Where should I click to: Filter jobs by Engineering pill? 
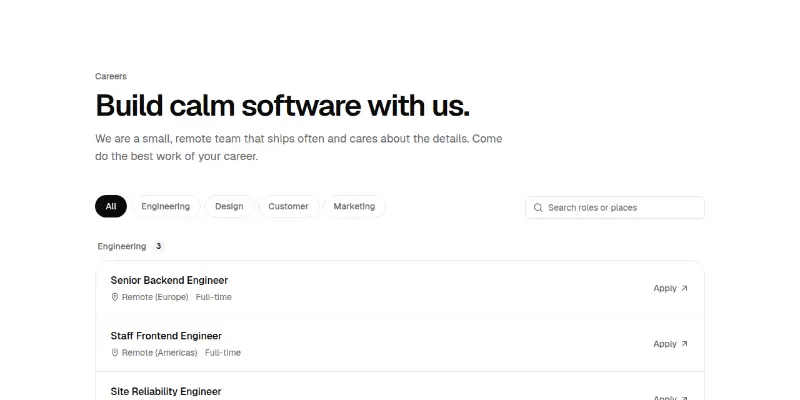165,206
